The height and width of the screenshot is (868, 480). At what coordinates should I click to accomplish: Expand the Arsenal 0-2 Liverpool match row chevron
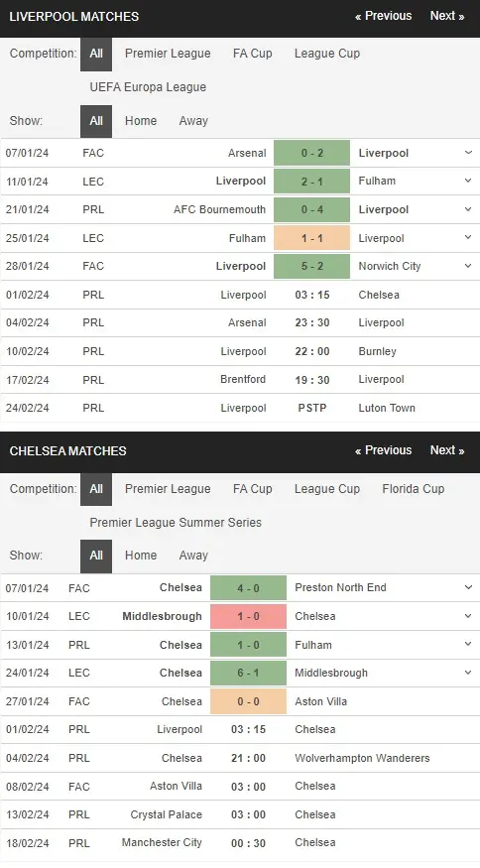click(x=468, y=153)
